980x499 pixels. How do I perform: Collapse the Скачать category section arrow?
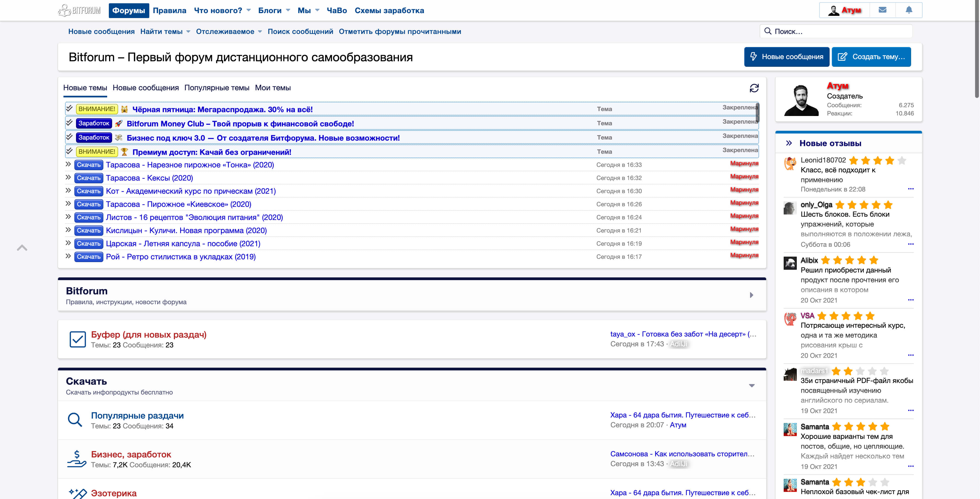[752, 385]
